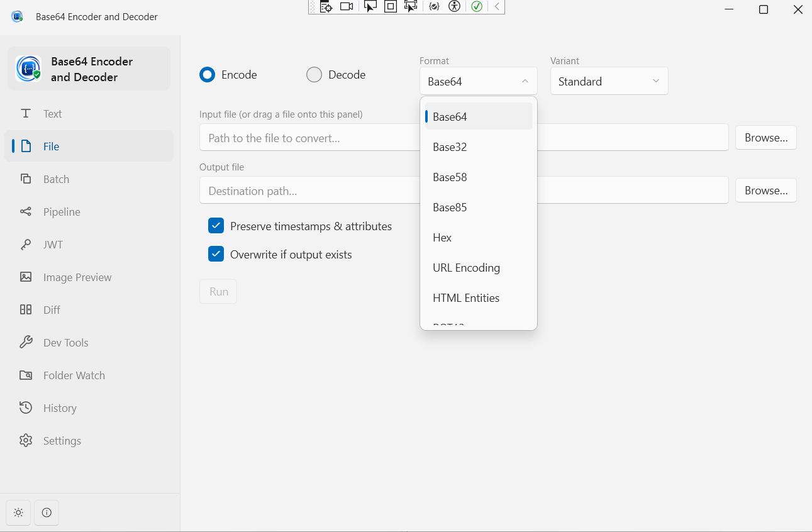Click the app logo in sidebar header
The image size is (812, 532).
28,69
